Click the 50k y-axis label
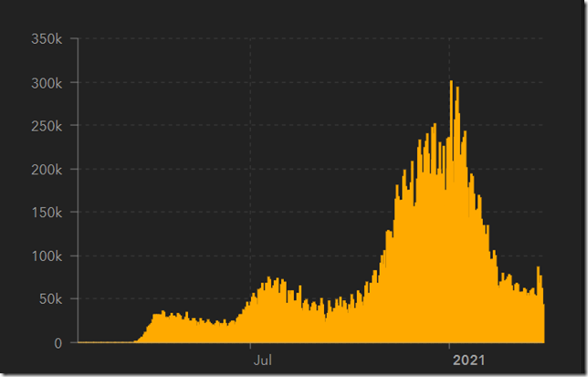The height and width of the screenshot is (377, 588). pos(50,299)
